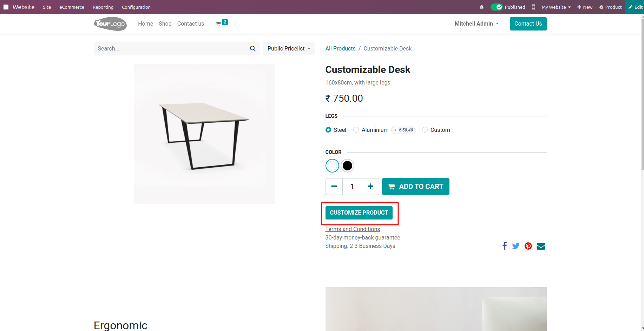
Task: Click the bug debug icon
Action: 482,7
